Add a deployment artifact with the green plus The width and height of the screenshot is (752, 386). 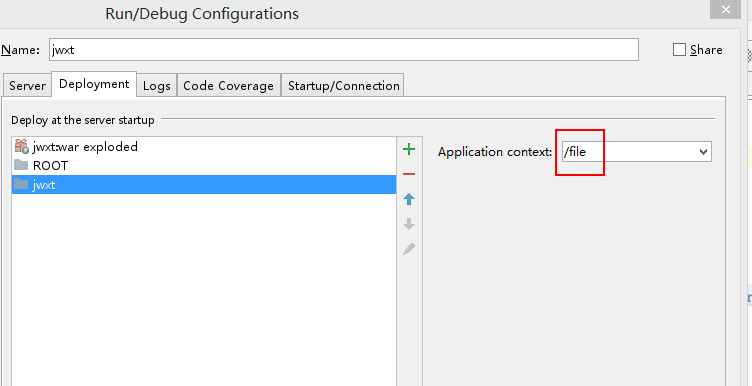409,150
